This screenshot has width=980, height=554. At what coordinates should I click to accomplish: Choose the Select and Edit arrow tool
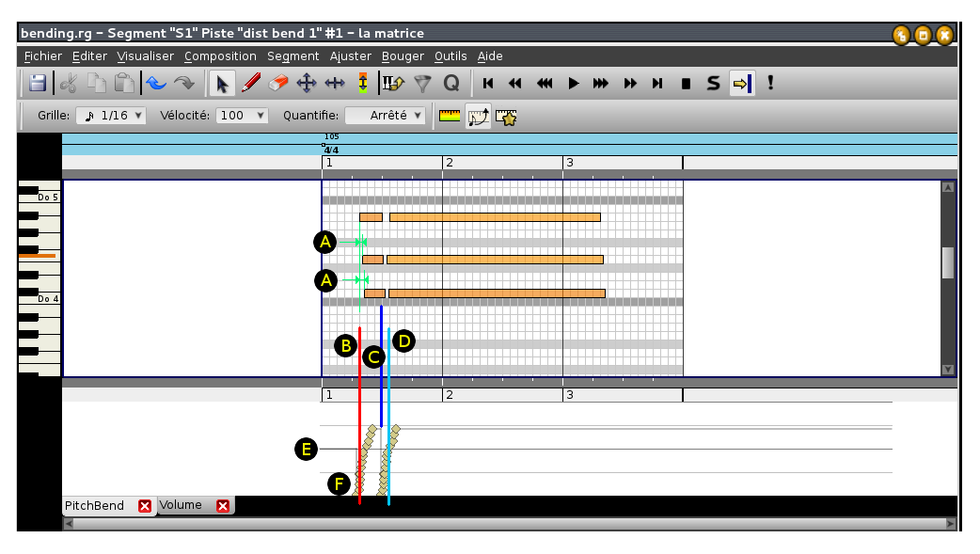tap(221, 83)
